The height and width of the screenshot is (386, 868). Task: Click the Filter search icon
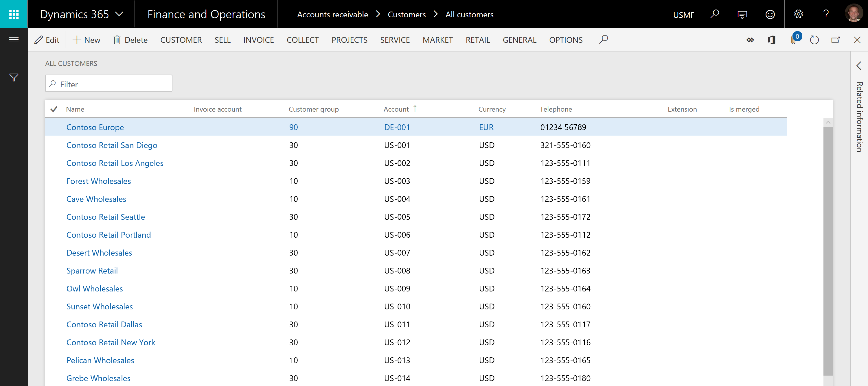pos(53,84)
